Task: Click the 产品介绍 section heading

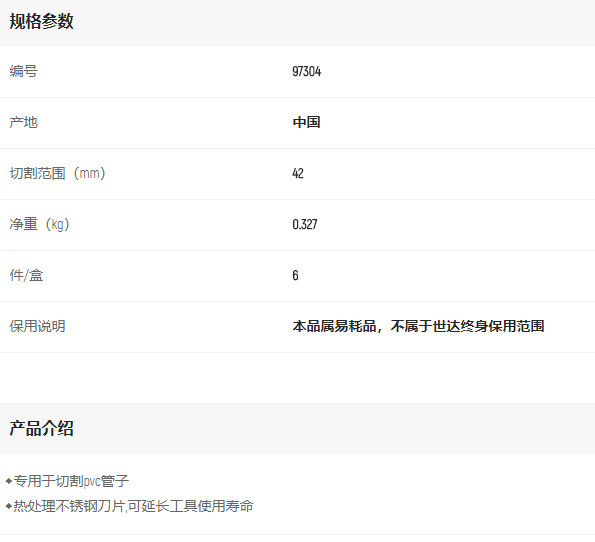Action: coord(41,428)
